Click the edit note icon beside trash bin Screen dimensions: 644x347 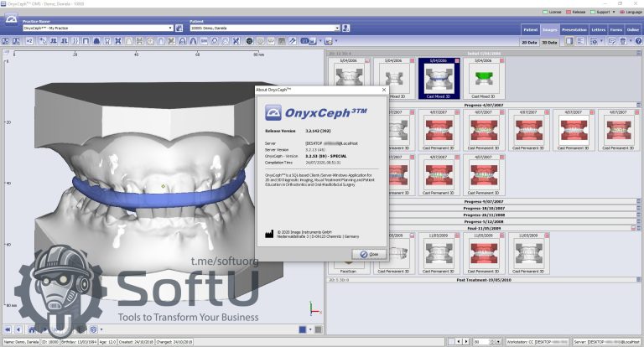pyautogui.click(x=612, y=41)
